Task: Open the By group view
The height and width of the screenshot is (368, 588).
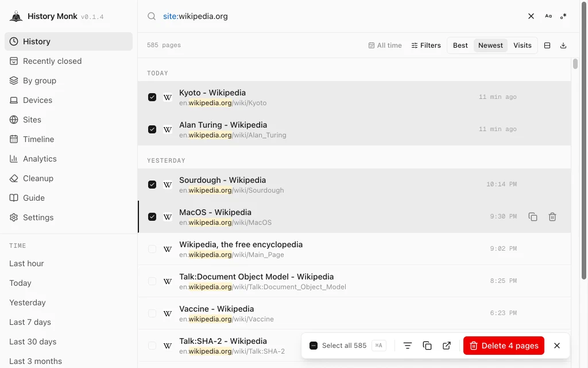Action: pos(69,80)
